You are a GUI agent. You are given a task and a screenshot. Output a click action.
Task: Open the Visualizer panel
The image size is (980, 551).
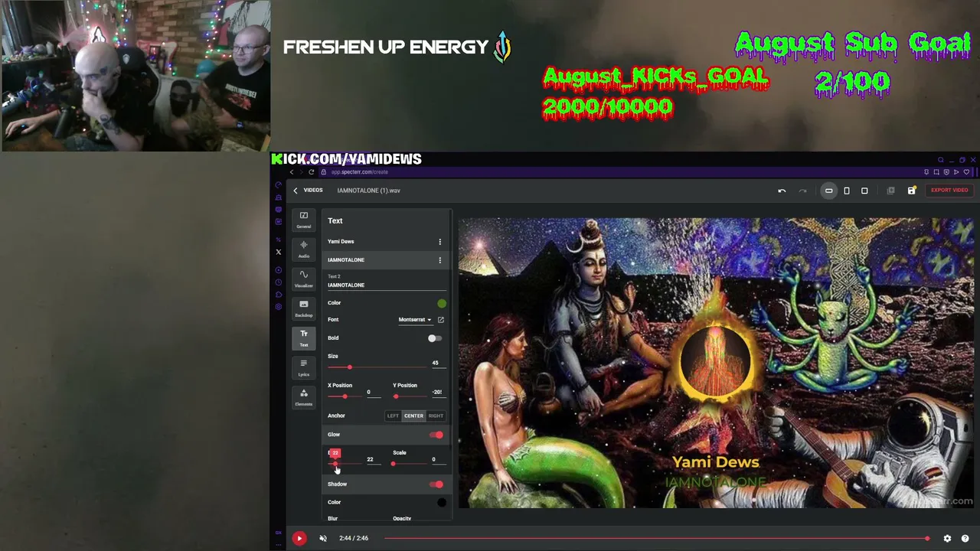[x=304, y=279]
